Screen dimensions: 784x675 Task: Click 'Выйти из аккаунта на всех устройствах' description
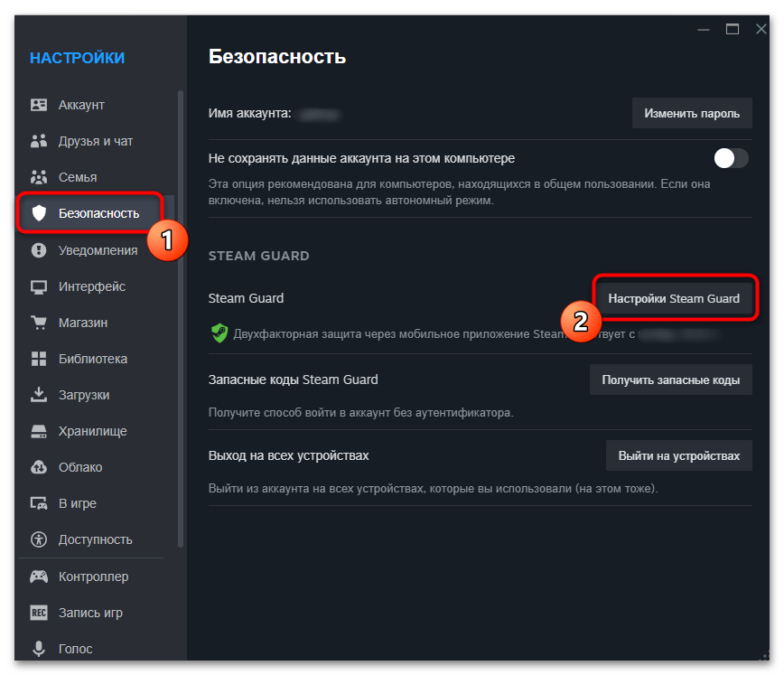pos(433,488)
